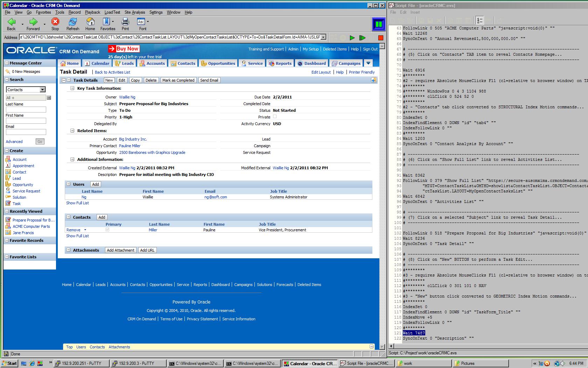Viewport: 588px width, 368px height.
Task: Collapse the Users related section
Action: click(69, 184)
